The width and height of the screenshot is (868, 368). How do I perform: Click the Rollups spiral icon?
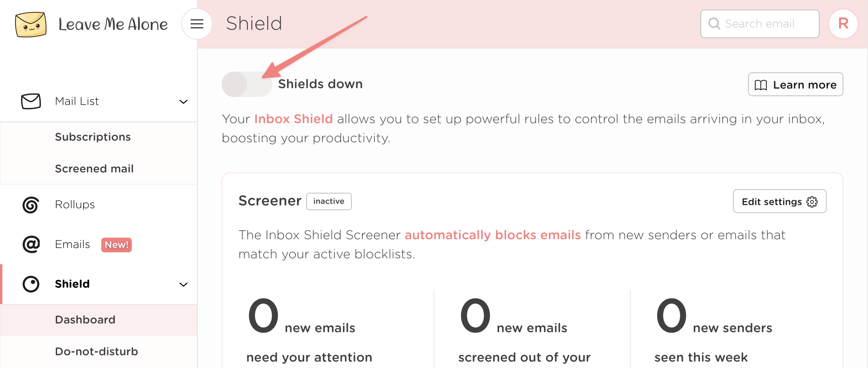pyautogui.click(x=31, y=205)
